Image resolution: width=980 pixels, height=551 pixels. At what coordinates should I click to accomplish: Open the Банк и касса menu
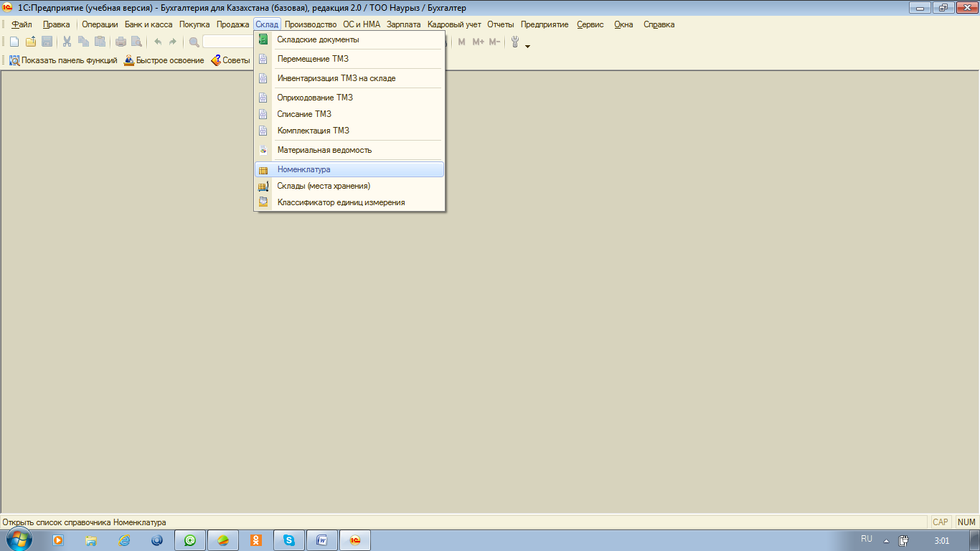coord(149,24)
